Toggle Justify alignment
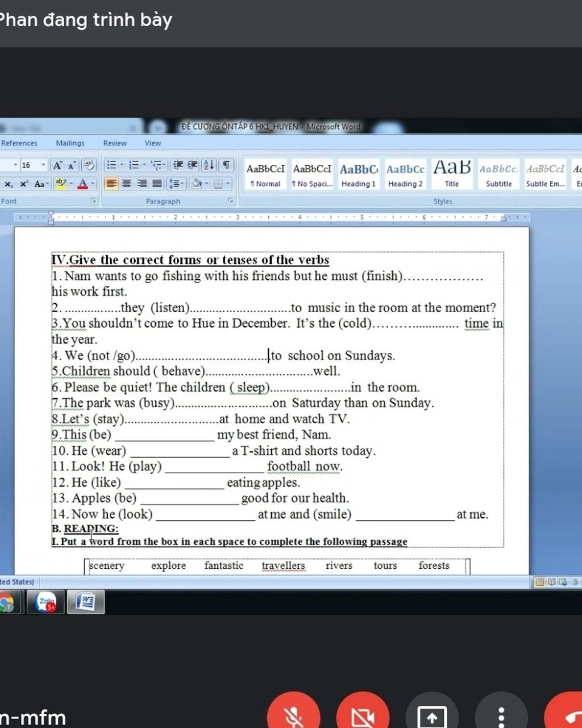This screenshot has height=728, width=582. (157, 184)
